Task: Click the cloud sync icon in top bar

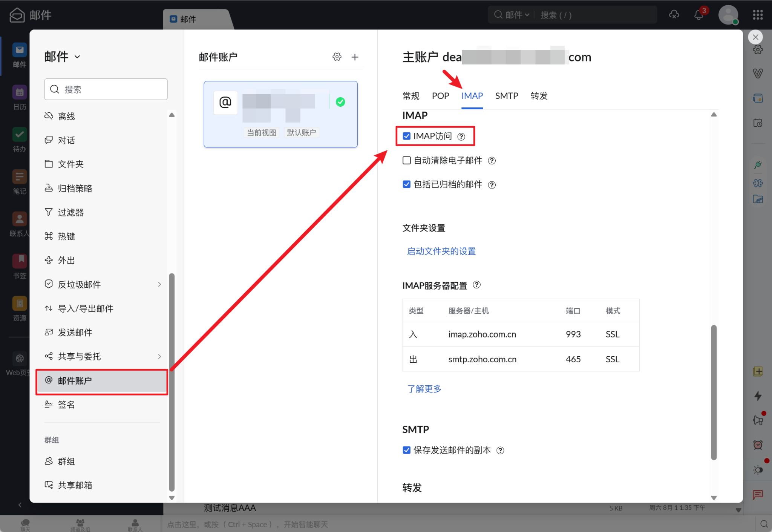Action: (674, 15)
